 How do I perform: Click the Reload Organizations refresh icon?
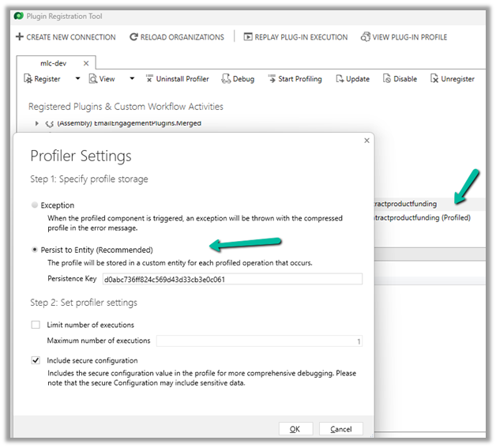134,37
